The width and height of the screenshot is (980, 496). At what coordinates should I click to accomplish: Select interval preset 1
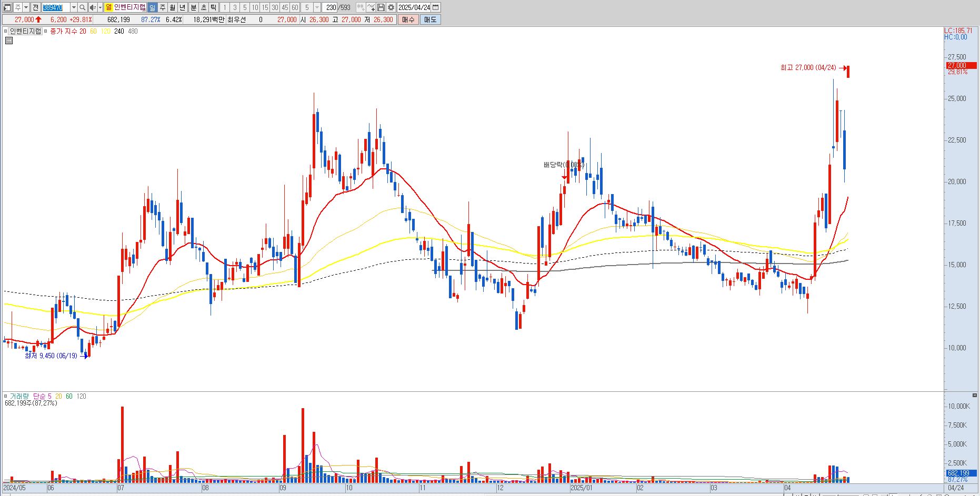tap(225, 7)
